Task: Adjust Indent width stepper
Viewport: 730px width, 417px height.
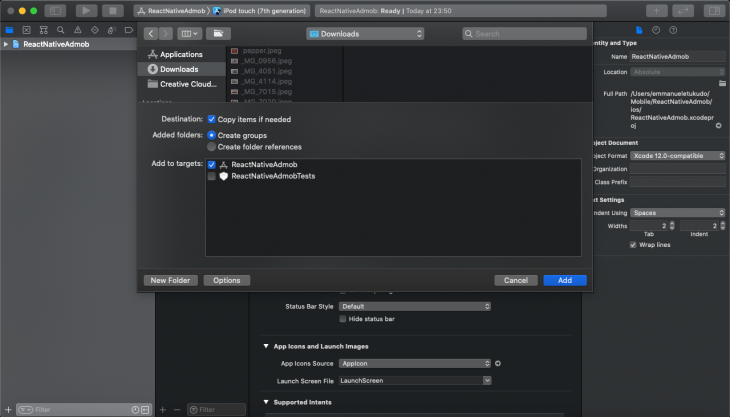Action: tap(723, 226)
